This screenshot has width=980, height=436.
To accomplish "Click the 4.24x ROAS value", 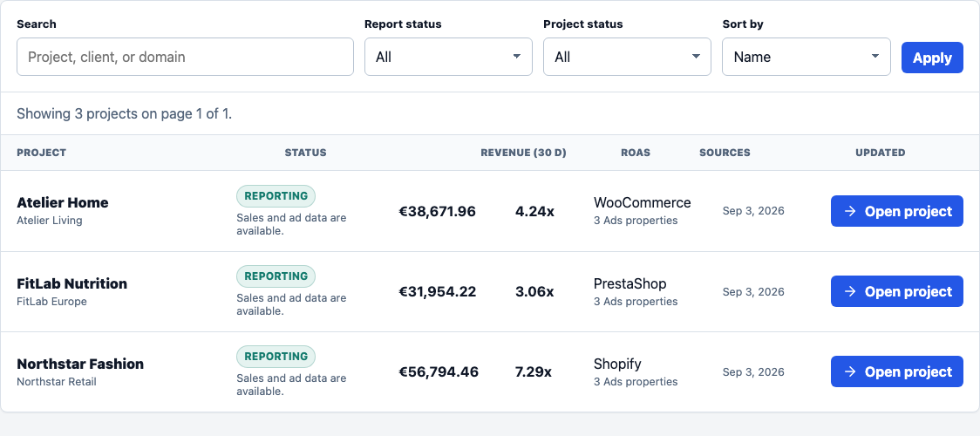I will [x=534, y=211].
